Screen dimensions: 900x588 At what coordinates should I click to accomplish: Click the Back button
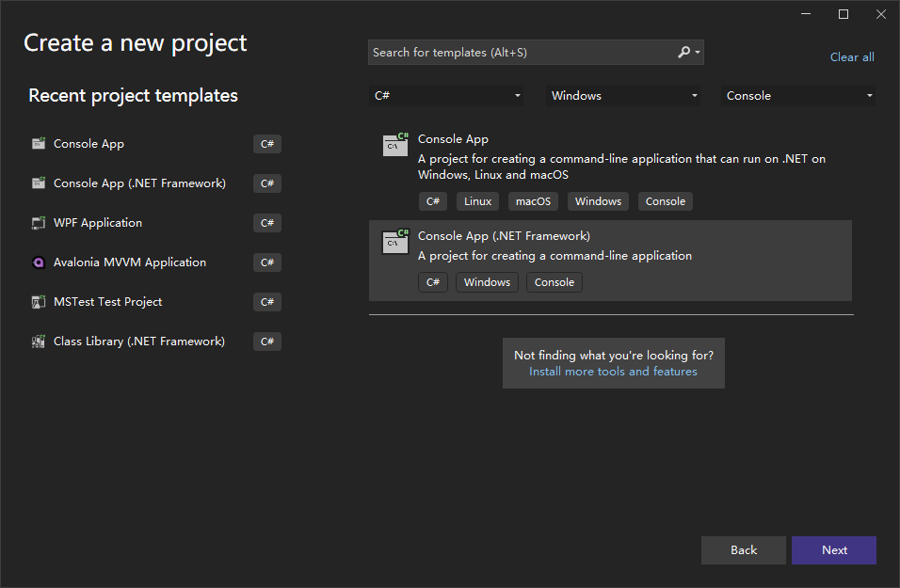click(x=744, y=550)
